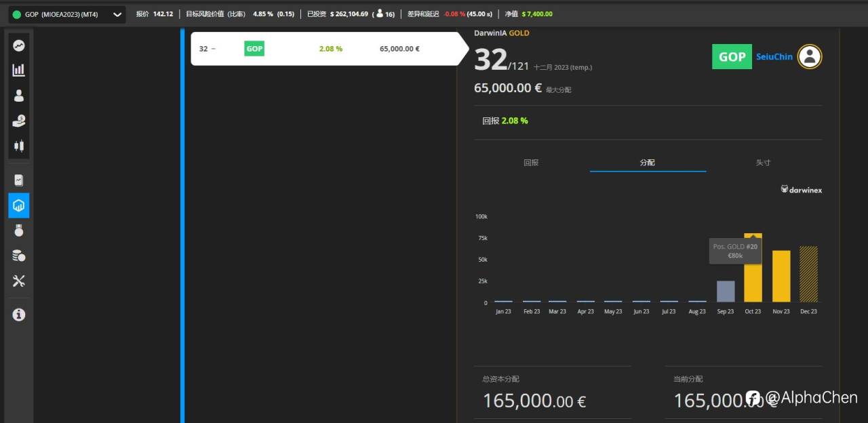Open the user profile sidebar icon
The image size is (868, 423).
[19, 96]
